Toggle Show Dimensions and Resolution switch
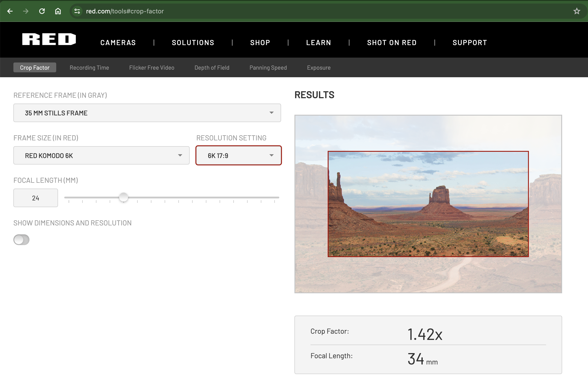 [21, 239]
